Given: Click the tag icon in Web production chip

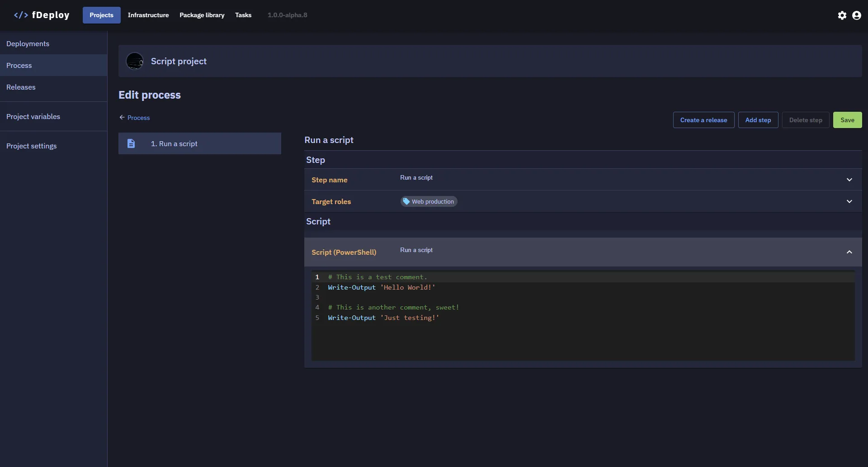Looking at the screenshot, I should pyautogui.click(x=406, y=201).
